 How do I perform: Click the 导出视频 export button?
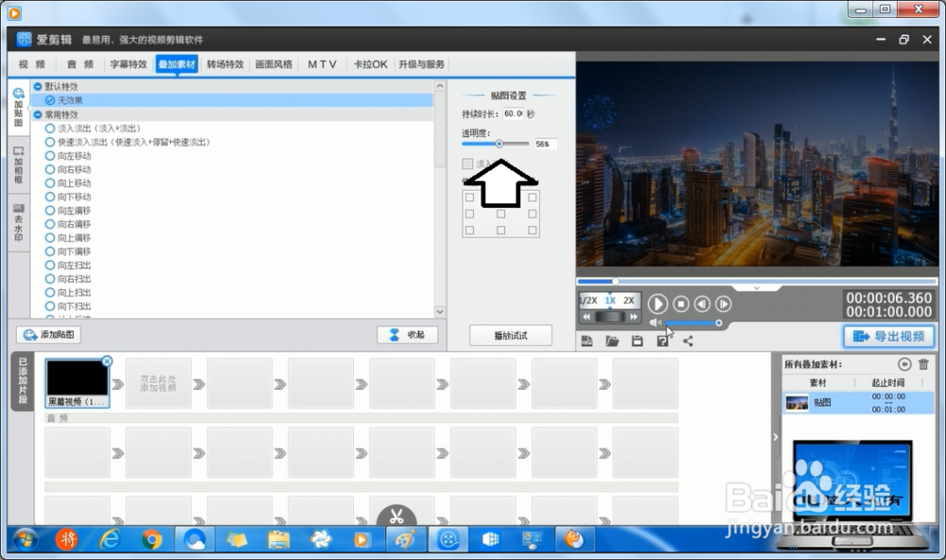[x=888, y=336]
